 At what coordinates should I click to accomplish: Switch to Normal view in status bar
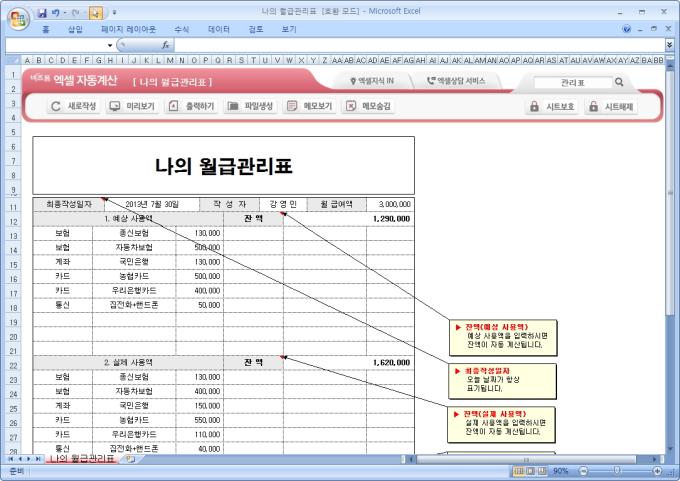tap(519, 471)
